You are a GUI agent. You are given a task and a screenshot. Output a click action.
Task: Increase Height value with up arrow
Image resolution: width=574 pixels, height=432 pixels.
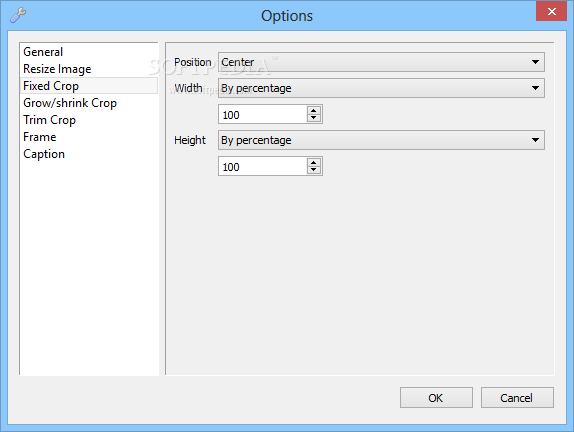click(x=313, y=162)
